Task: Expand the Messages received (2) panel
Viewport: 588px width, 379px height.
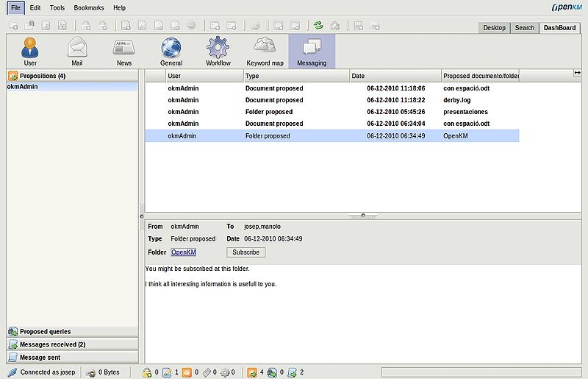Action: pos(72,344)
